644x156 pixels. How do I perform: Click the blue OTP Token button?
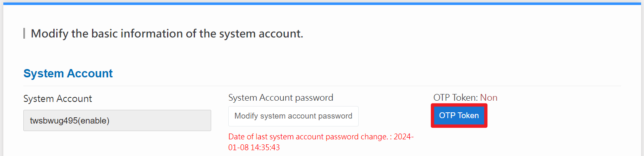point(459,116)
